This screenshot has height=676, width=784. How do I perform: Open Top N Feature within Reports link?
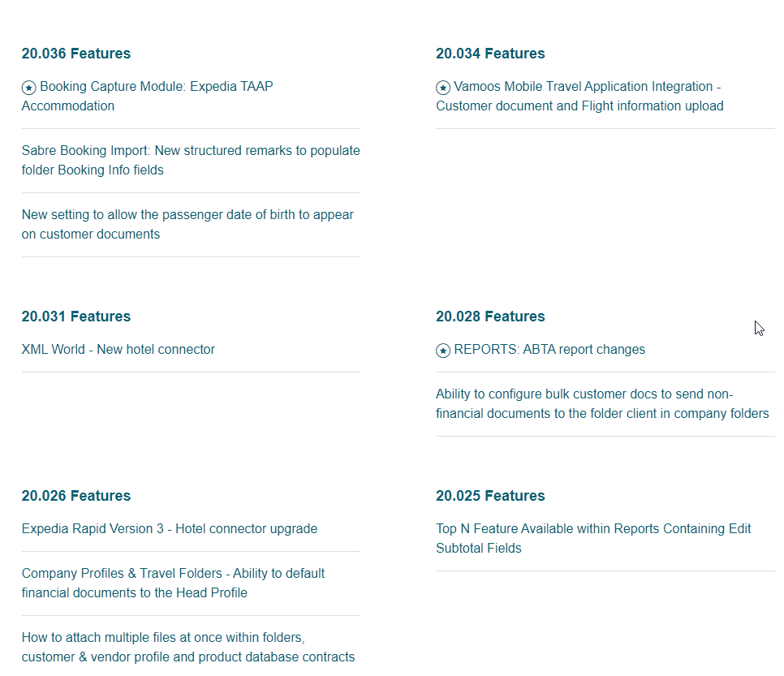pos(593,538)
